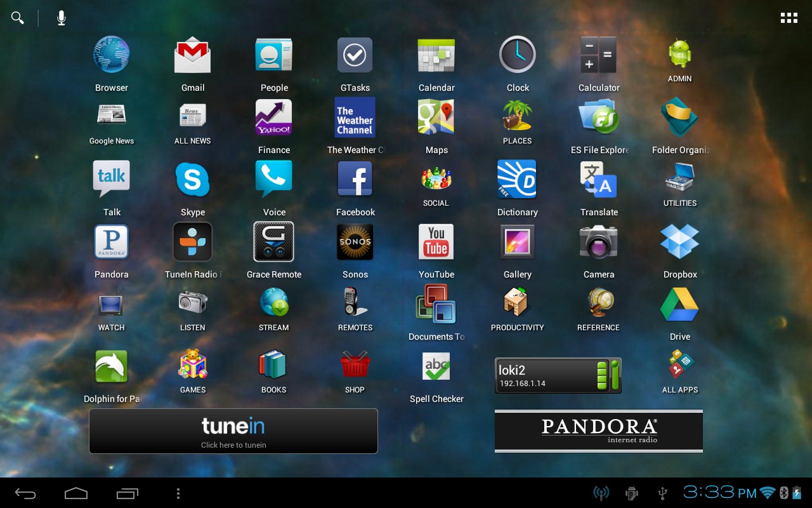812x508 pixels.
Task: Open Recent Apps button
Action: pyautogui.click(x=127, y=493)
